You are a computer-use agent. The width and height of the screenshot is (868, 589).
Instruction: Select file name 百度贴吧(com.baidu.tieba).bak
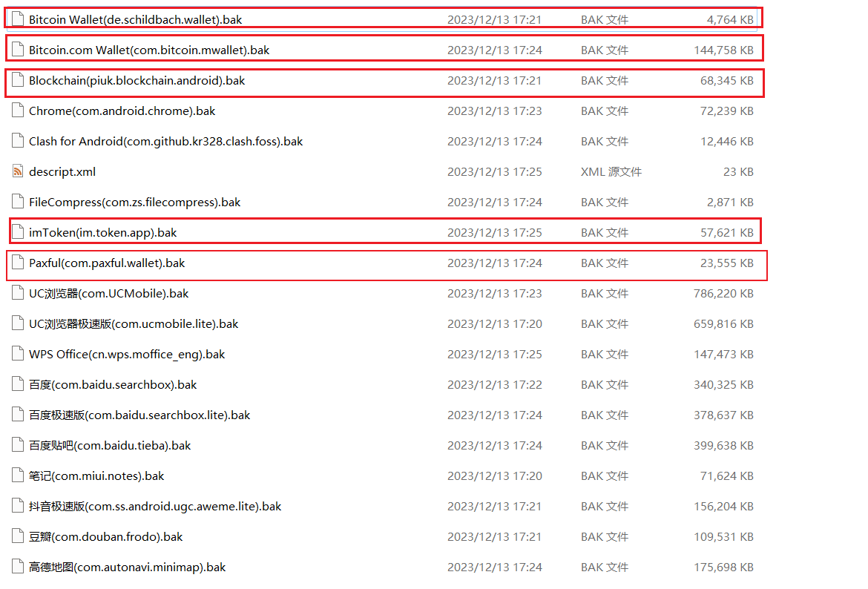tap(110, 446)
